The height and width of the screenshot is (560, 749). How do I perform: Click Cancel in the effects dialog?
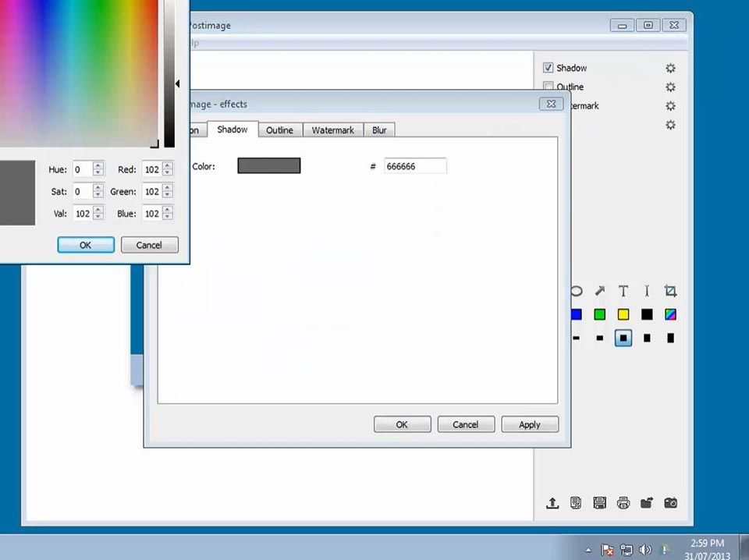click(x=466, y=424)
